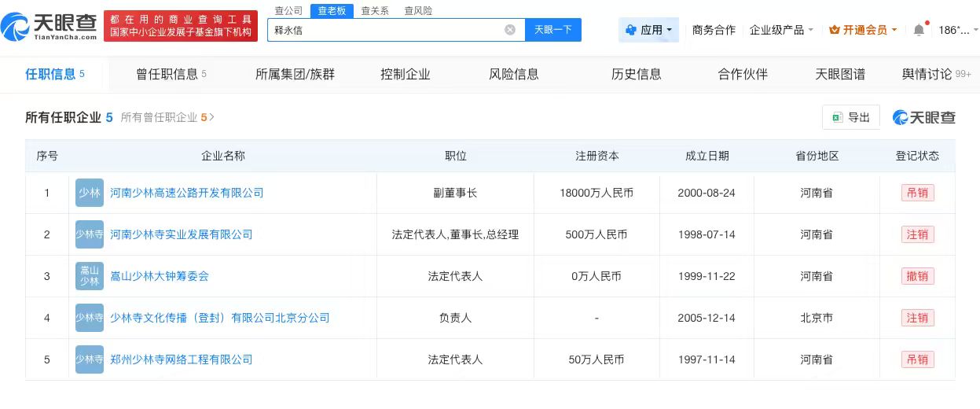Screen dimensions: 980x409
Task: Open the 嵩山少林大钟筹委会 company link
Action: [x=160, y=276]
